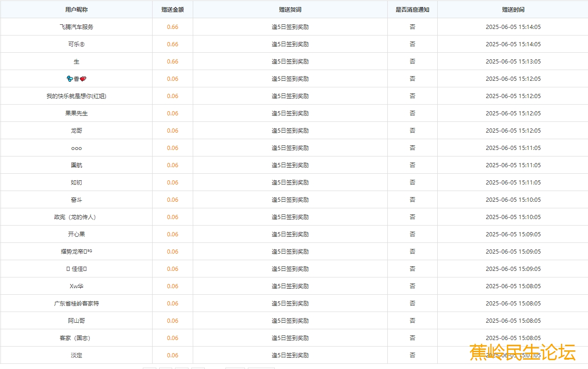Select the user 政宪（龙的传人）
The width and height of the screenshot is (588, 369).
[x=77, y=217]
